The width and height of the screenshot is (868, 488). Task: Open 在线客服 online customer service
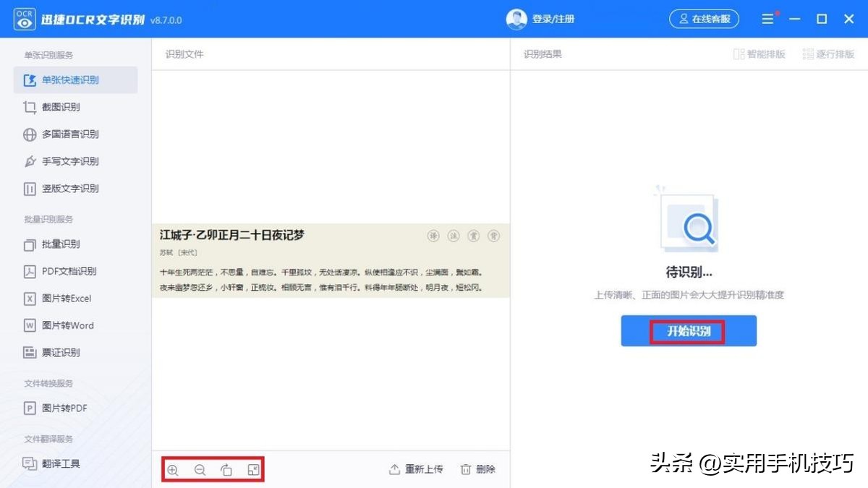coord(704,19)
